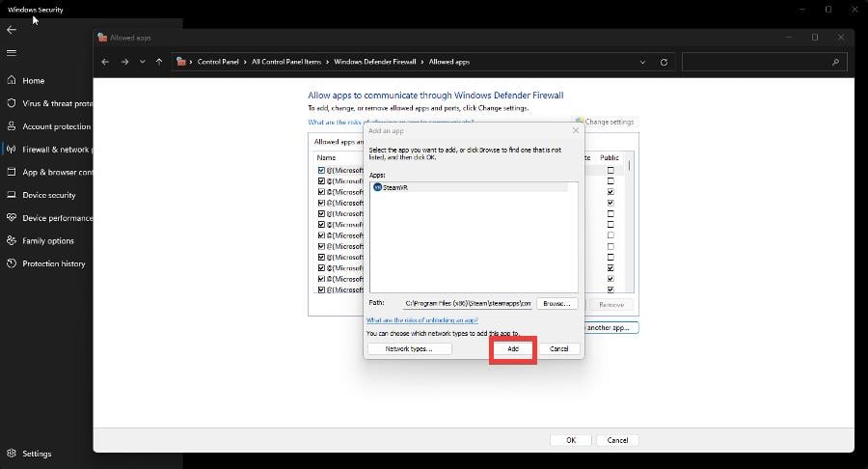Viewport: 868px width, 469px height.
Task: Refresh the Allowed apps page
Action: tap(664, 62)
